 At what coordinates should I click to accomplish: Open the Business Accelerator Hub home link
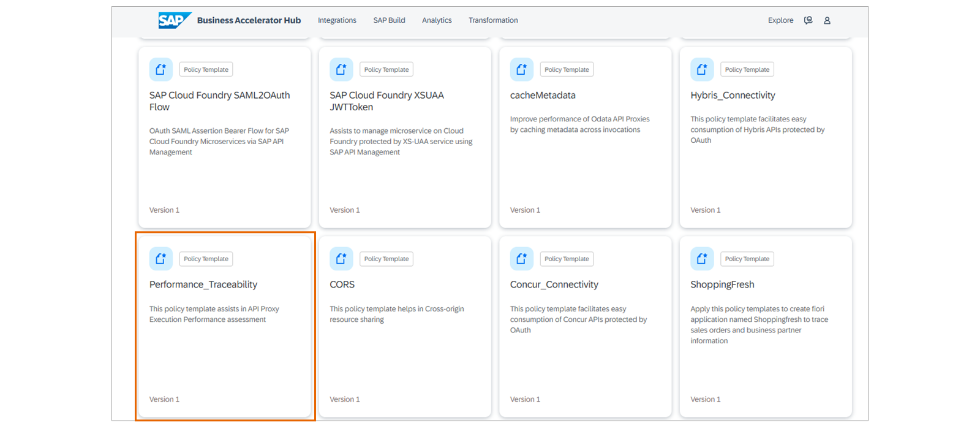(249, 20)
